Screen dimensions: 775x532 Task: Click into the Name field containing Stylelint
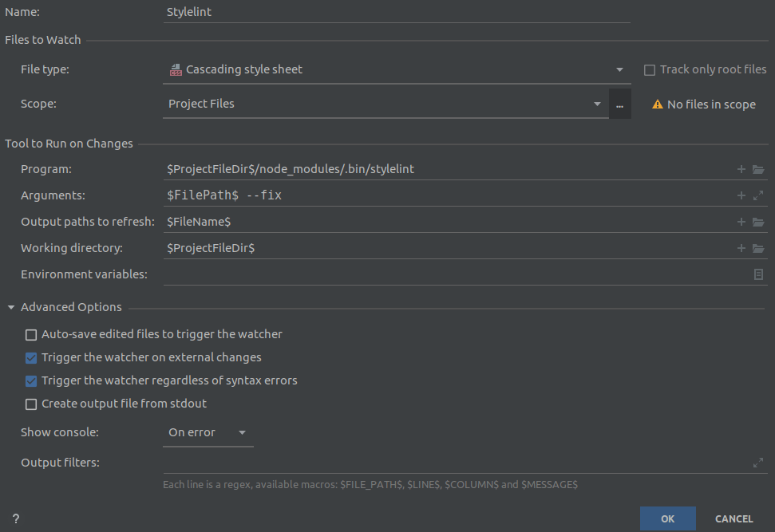click(396, 13)
